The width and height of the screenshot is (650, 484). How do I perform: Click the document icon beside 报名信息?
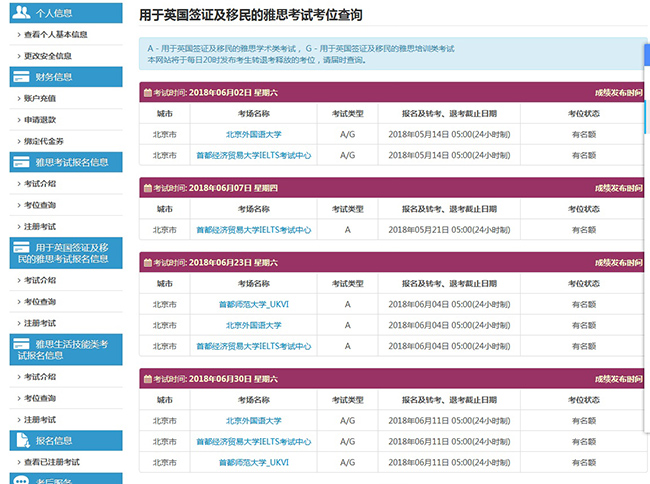[x=23, y=440]
